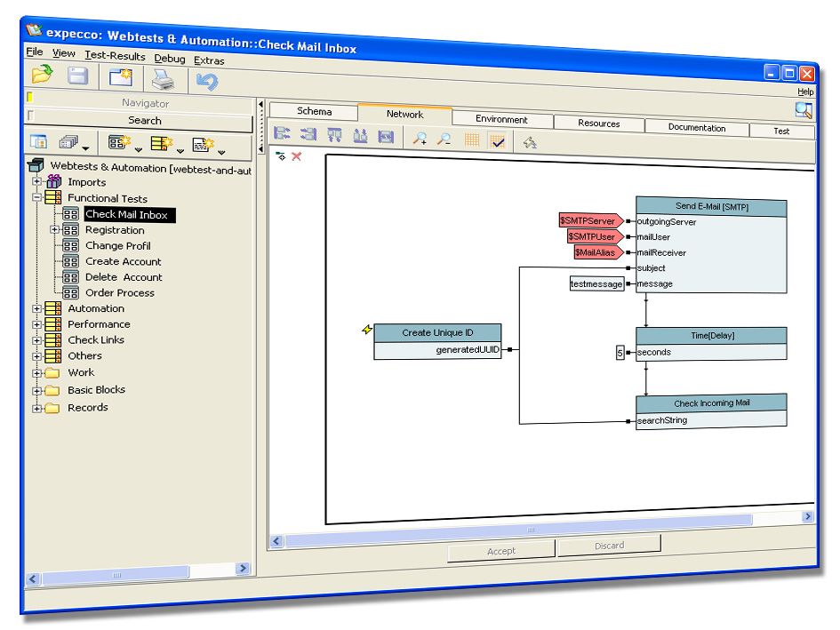
Task: Expand the Registration test item
Action: click(55, 229)
